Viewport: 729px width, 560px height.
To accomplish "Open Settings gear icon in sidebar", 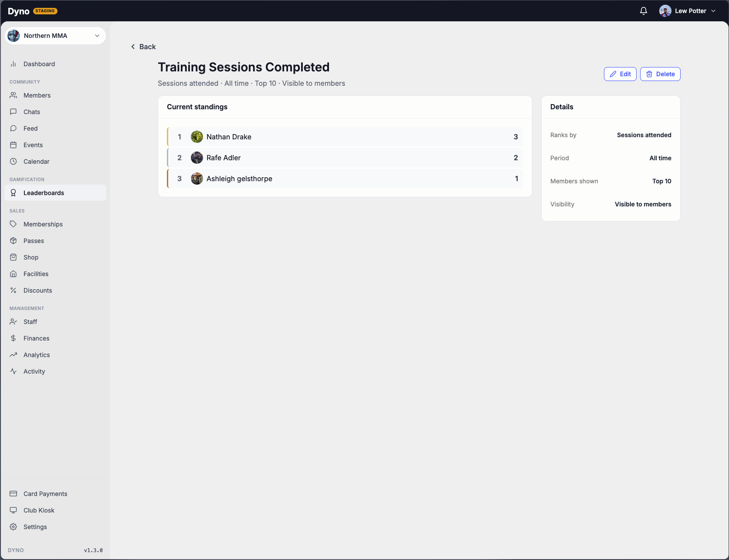I will click(14, 527).
